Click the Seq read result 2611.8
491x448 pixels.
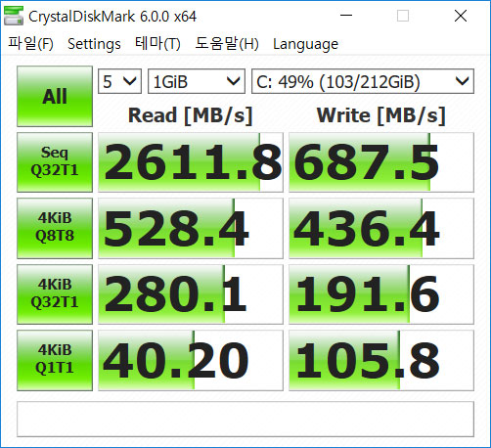[191, 162]
